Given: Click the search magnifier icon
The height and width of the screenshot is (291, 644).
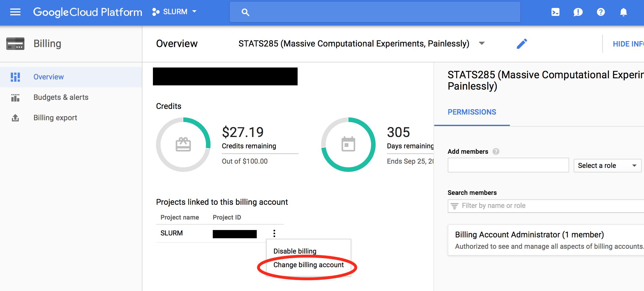Looking at the screenshot, I should pos(245,12).
